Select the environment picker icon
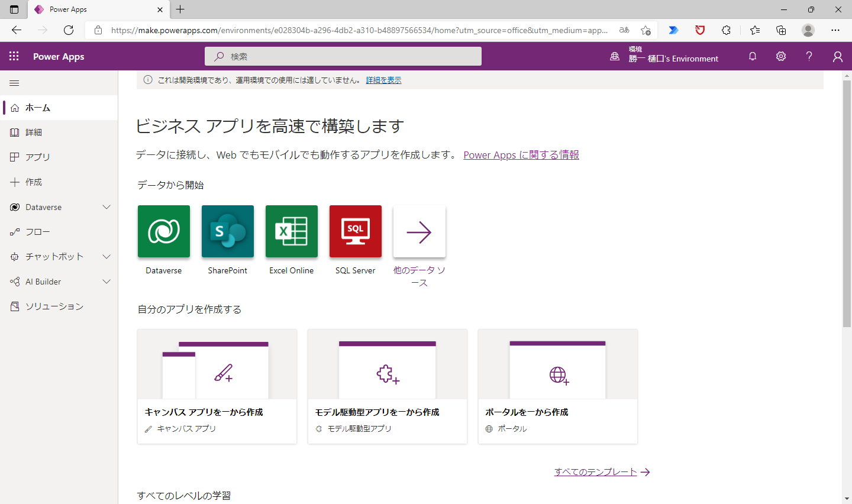This screenshot has width=852, height=504. point(615,56)
